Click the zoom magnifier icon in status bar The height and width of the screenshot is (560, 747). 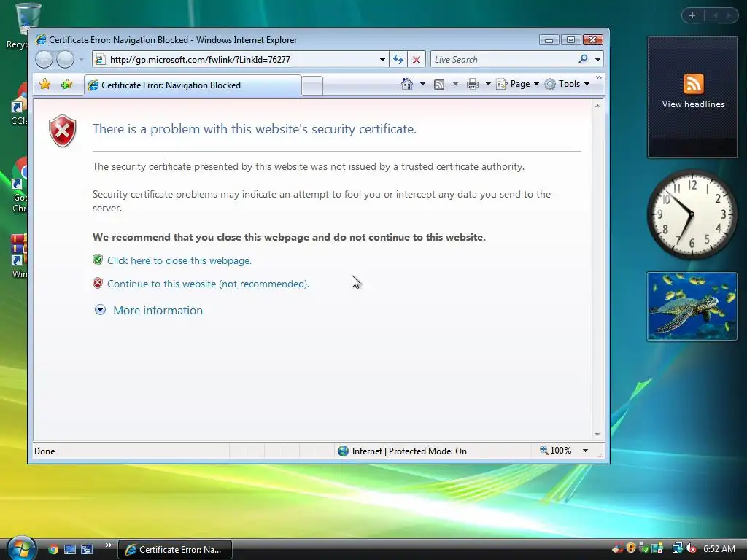[x=543, y=450]
